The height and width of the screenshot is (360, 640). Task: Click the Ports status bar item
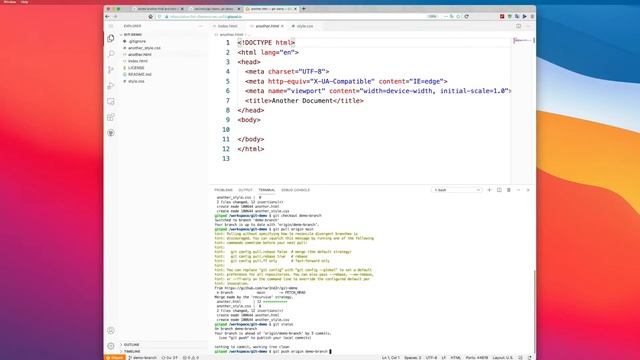click(477, 358)
